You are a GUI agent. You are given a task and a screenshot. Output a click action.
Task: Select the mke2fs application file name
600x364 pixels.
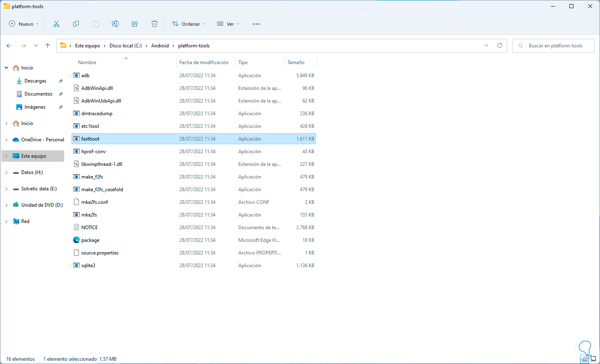89,215
